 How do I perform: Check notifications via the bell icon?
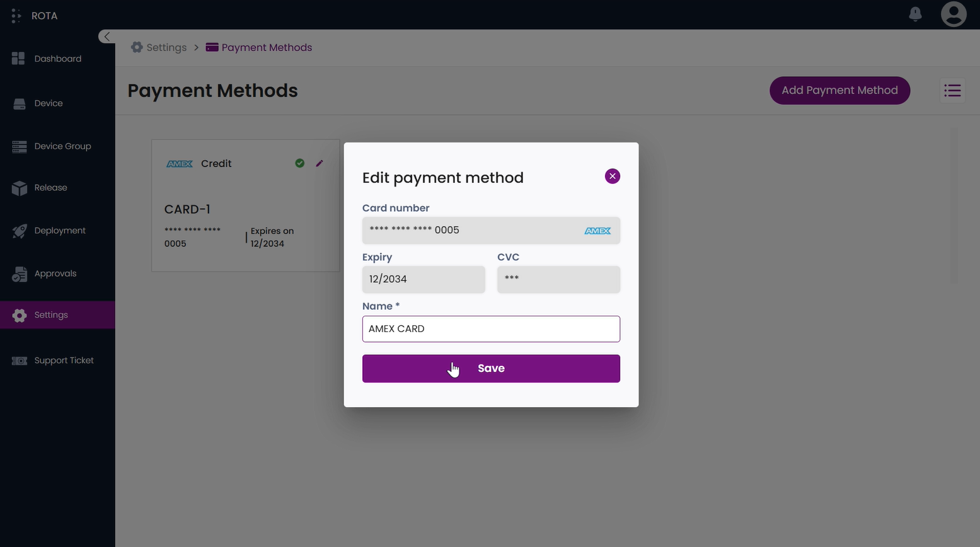tap(914, 13)
